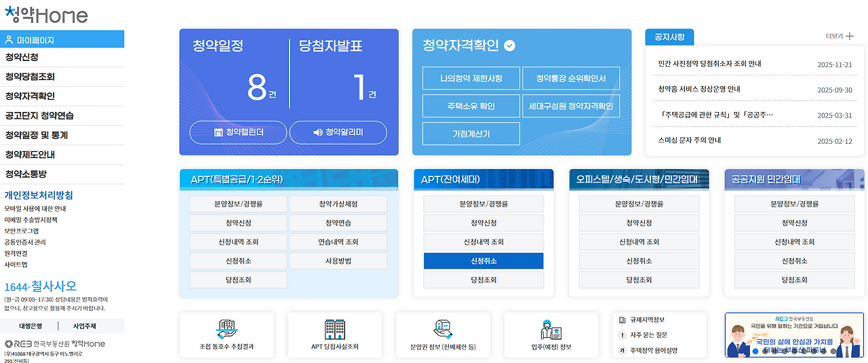Click 분양정보/경쟁률 in 오피스텔/생숙 panel
Image resolution: width=868 pixels, height=363 pixels.
pos(639,204)
